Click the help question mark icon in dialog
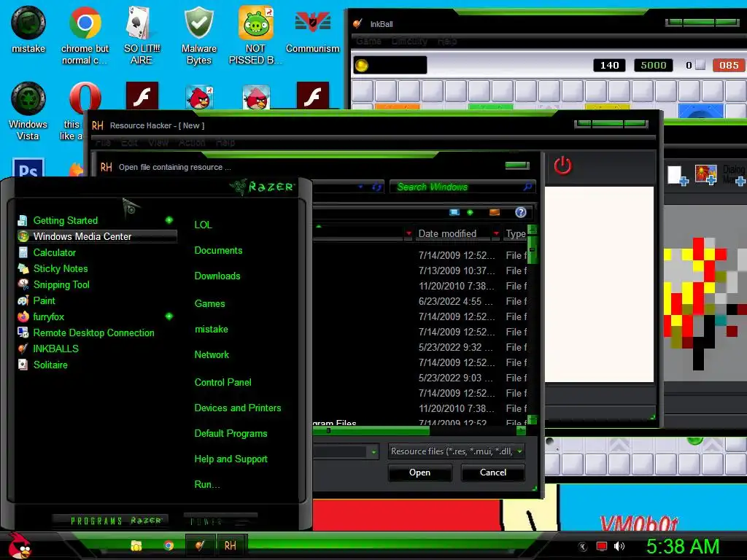The width and height of the screenshot is (747, 560). (521, 212)
